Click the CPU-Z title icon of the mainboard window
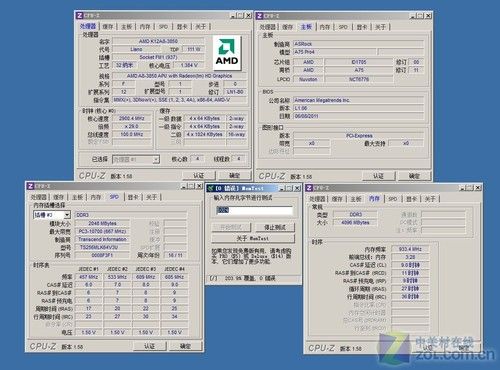This screenshot has height=370, width=500. pyautogui.click(x=259, y=16)
